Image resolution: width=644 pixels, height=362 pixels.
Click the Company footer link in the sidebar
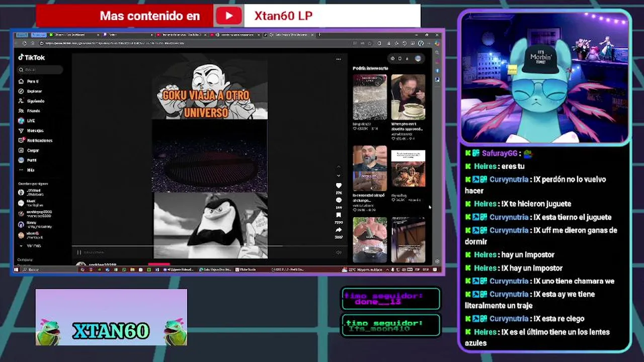(25, 259)
